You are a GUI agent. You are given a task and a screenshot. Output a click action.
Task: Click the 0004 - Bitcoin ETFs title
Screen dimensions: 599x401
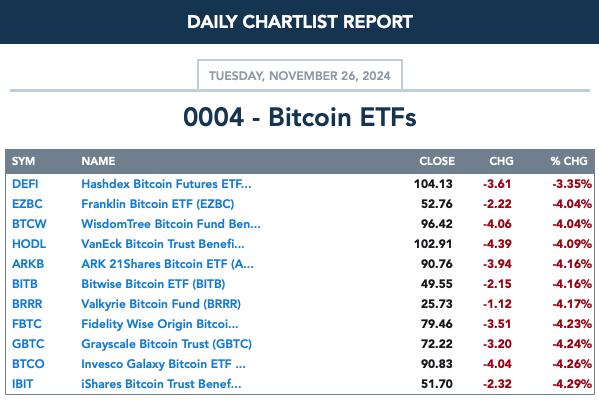(300, 117)
